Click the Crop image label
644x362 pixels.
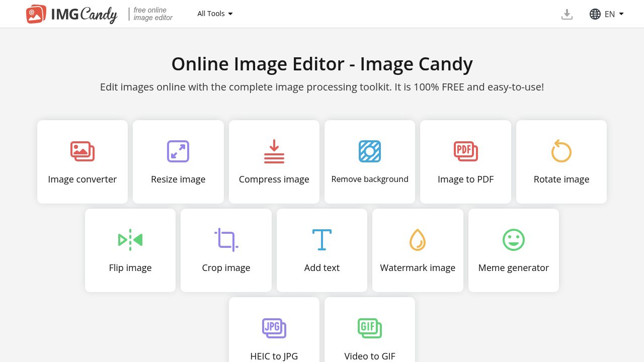pyautogui.click(x=226, y=268)
